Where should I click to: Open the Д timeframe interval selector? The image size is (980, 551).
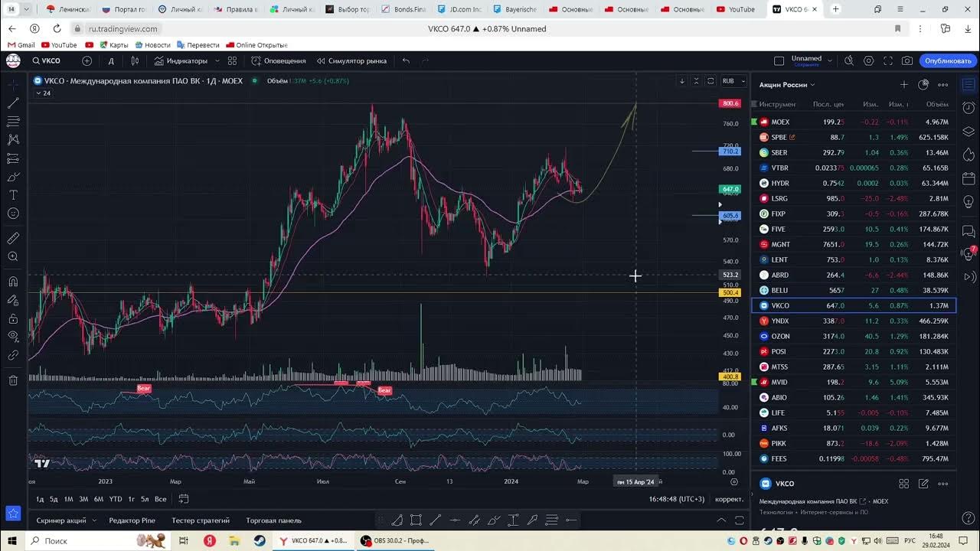point(111,60)
